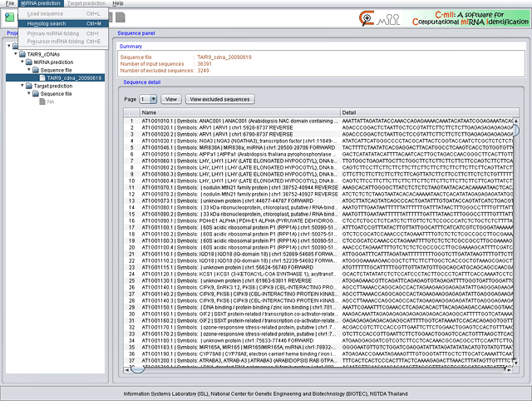Screen dimensions: 532x401
Task: Click the greyed document toolbar icon
Action: coord(121,17)
